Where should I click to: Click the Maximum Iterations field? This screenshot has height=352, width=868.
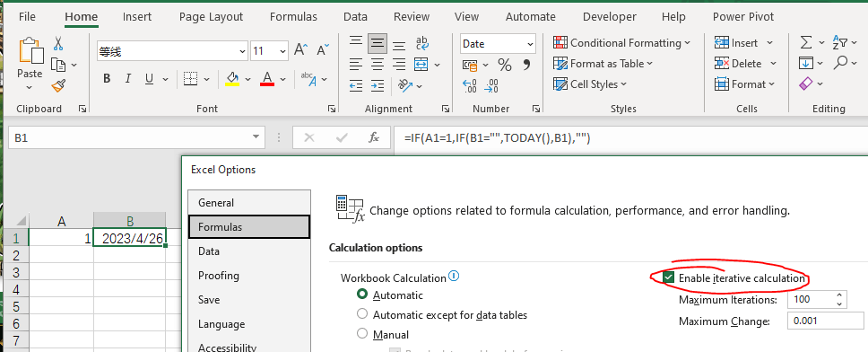(x=811, y=299)
